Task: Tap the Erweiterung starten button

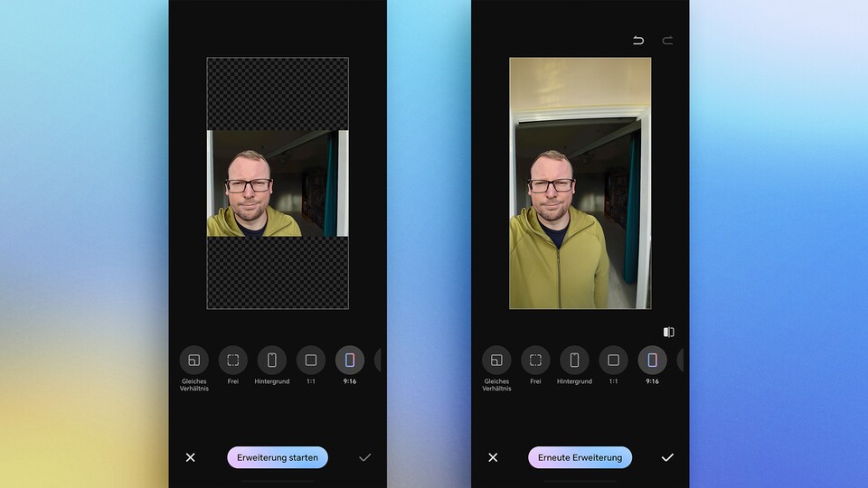Action: (278, 457)
